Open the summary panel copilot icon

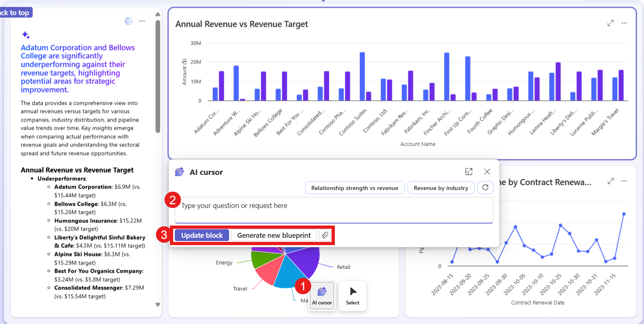[x=129, y=21]
